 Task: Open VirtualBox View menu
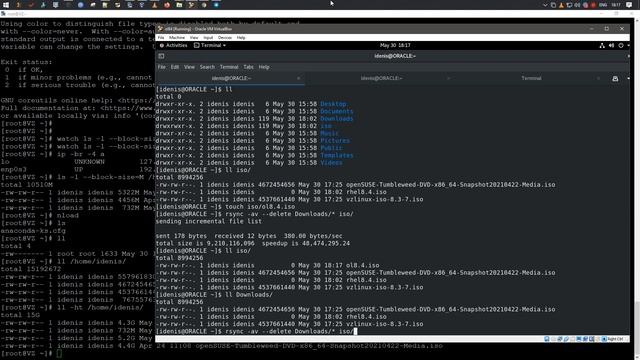click(x=194, y=38)
